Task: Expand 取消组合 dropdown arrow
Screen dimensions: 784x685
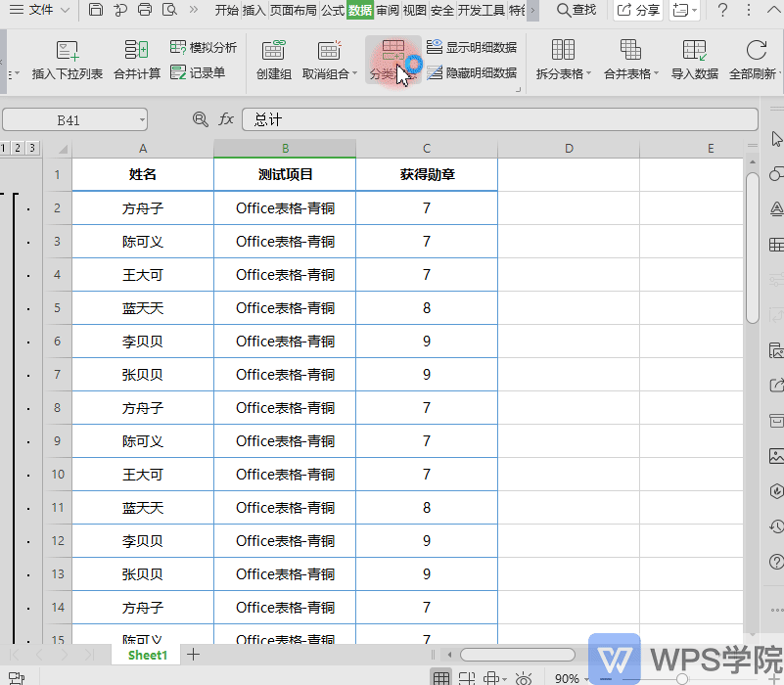Action: [355, 73]
